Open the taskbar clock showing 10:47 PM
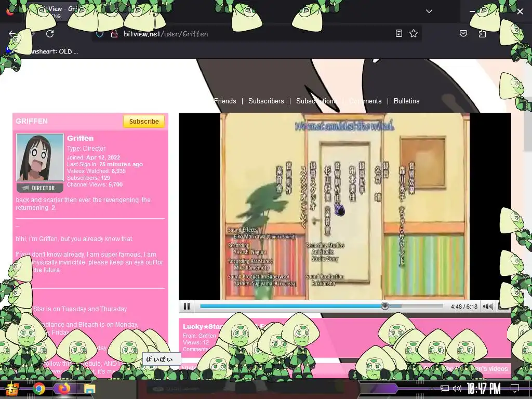The image size is (532, 399). 484,389
